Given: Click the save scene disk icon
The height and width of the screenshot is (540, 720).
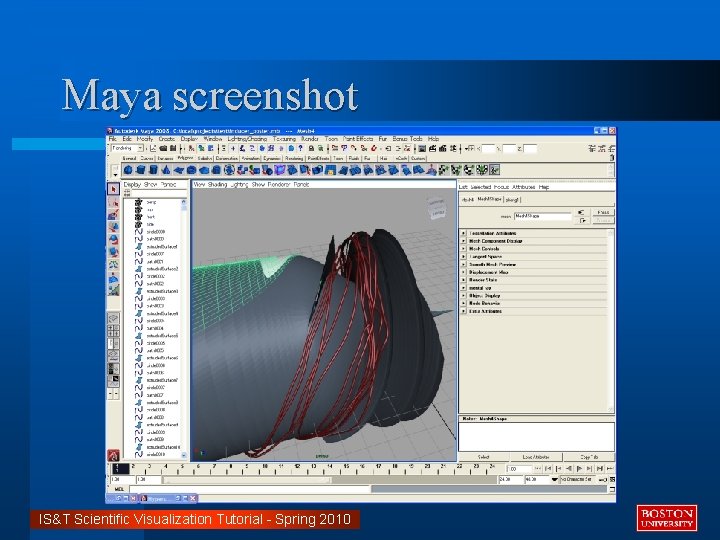Looking at the screenshot, I should click(173, 148).
